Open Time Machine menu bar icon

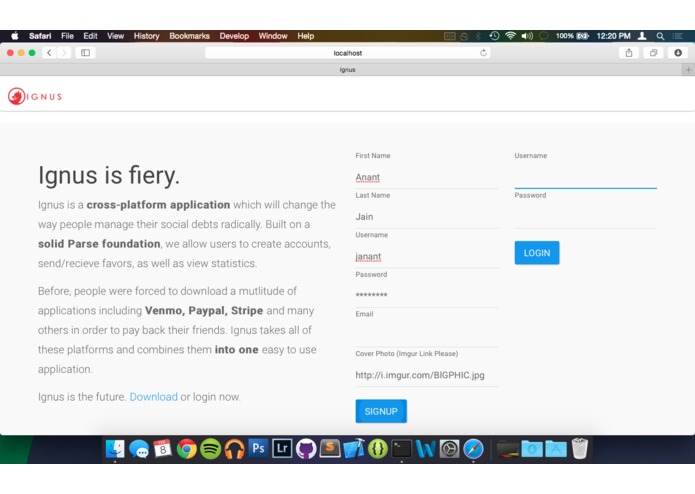pyautogui.click(x=494, y=36)
